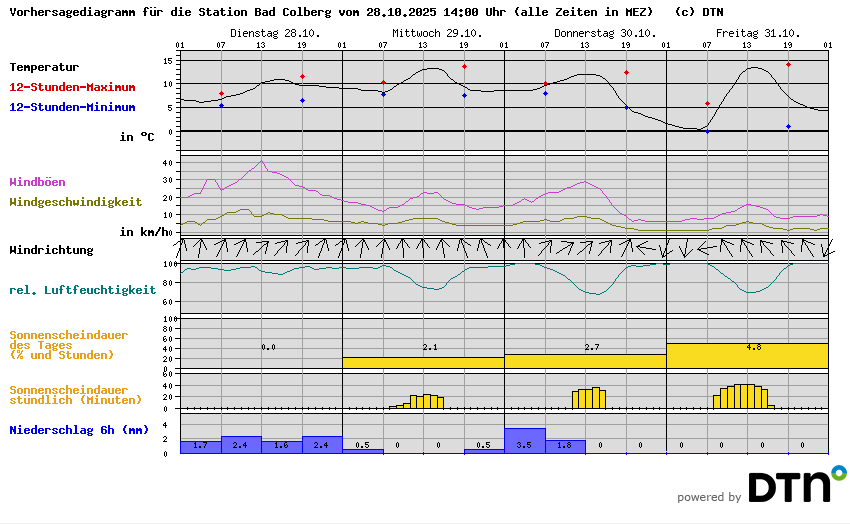Click the 'powered by' text

click(x=709, y=497)
